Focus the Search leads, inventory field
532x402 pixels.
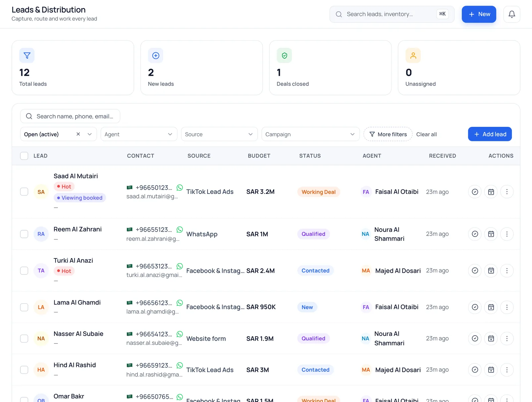[x=392, y=14]
